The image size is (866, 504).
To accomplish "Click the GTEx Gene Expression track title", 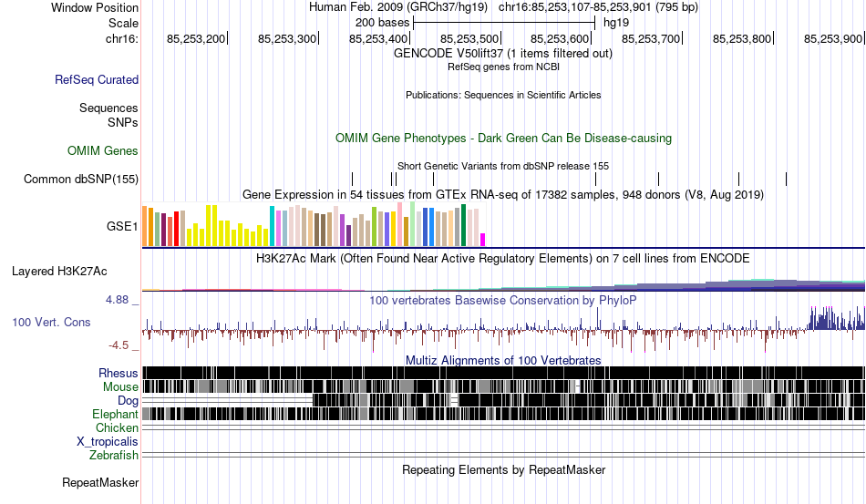I will (x=503, y=195).
